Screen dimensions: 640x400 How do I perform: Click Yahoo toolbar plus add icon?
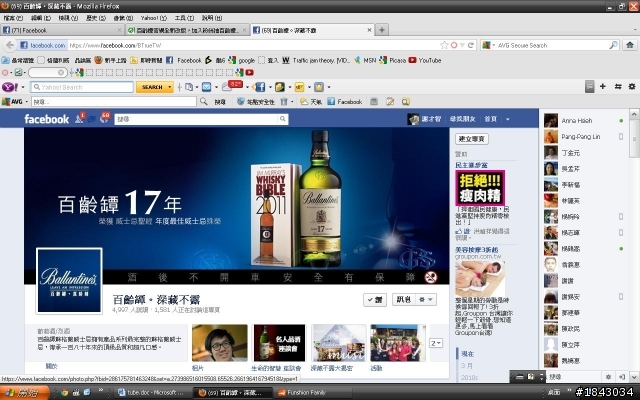(x=602, y=87)
